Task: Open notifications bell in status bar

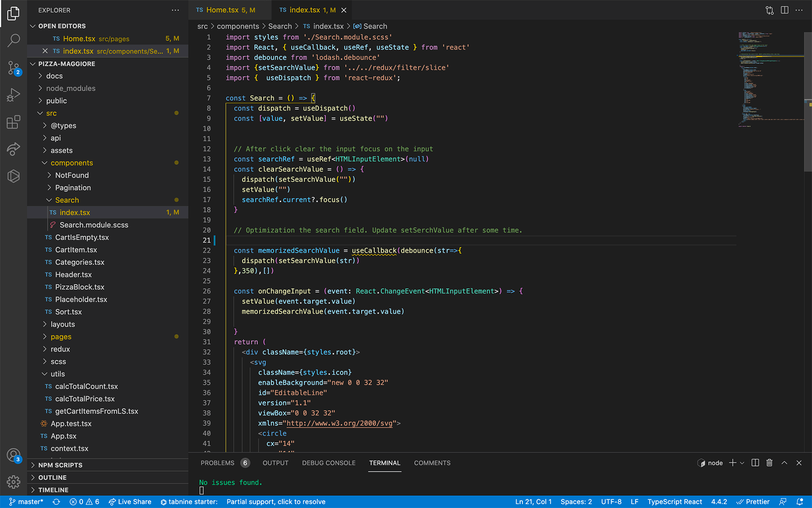Action: pos(800,502)
